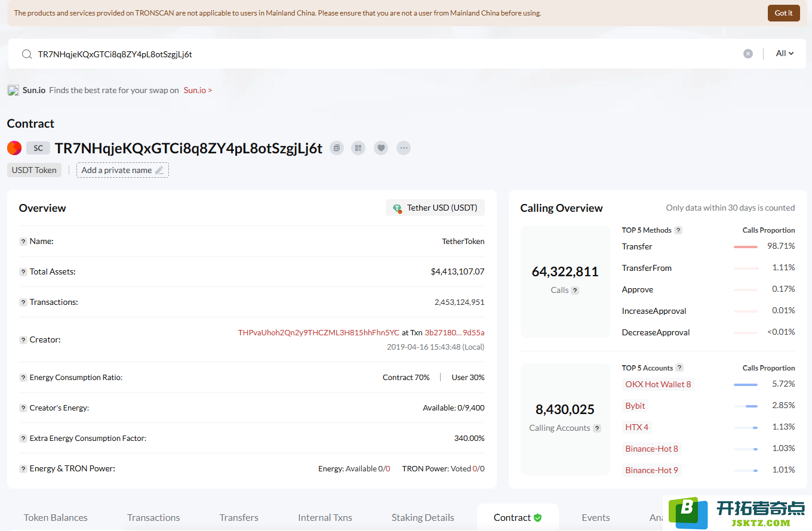Show help for the Name field
The image size is (812, 531).
[23, 242]
